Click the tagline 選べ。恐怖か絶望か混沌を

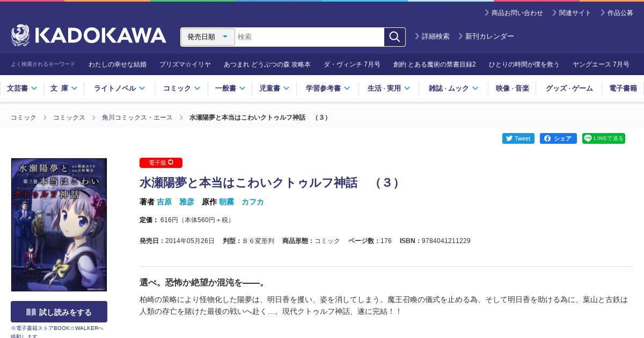(x=203, y=283)
